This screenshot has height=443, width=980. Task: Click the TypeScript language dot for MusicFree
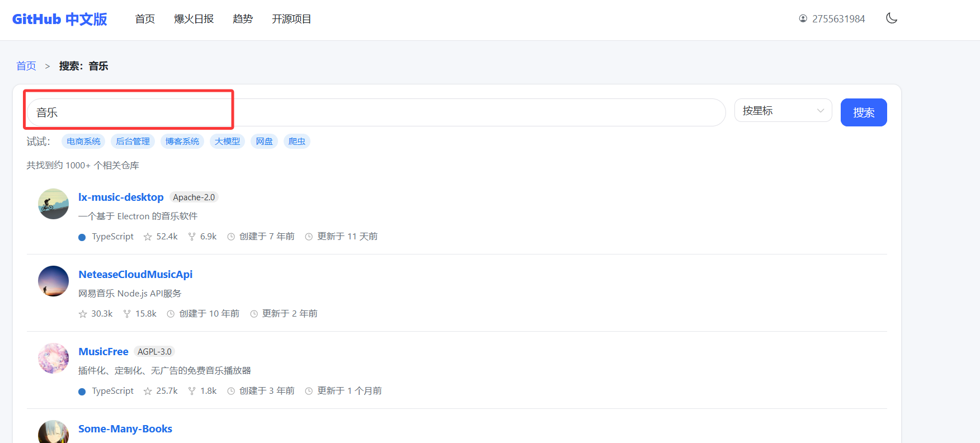(x=82, y=392)
